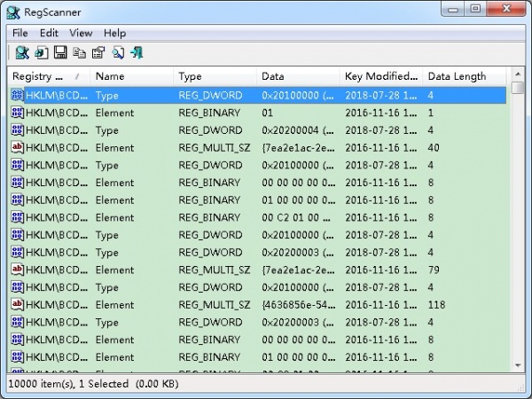Viewport: 532px width, 399px height.
Task: Click REG_BINARY in the row with data 01
Action: pyautogui.click(x=209, y=113)
